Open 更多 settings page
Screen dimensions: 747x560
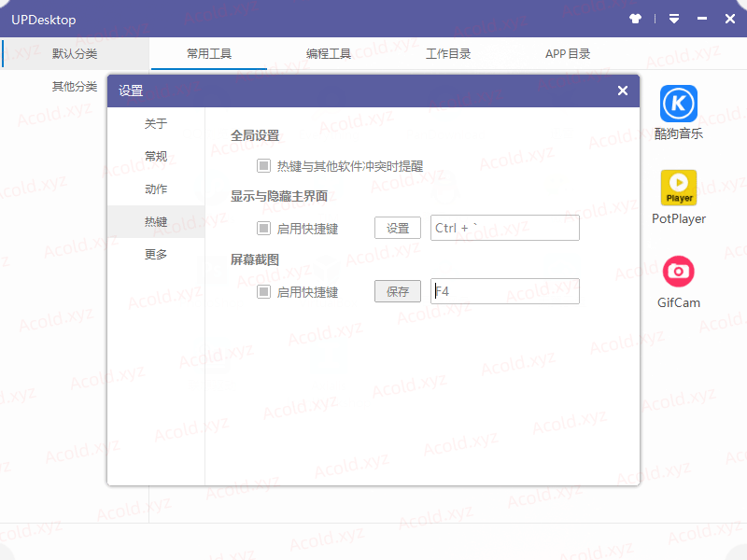click(156, 254)
